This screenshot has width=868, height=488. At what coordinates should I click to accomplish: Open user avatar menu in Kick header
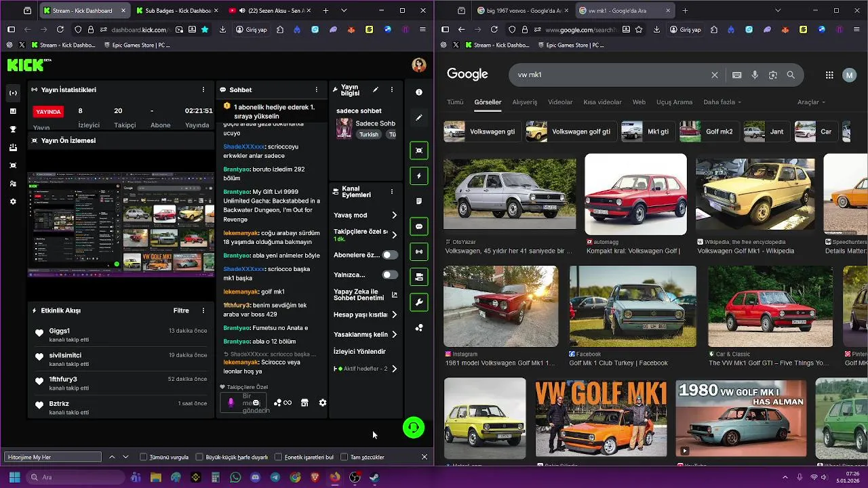coord(419,65)
